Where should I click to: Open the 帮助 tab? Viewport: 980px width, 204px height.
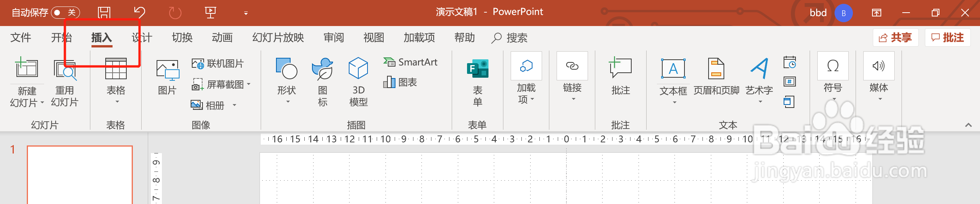pos(465,38)
